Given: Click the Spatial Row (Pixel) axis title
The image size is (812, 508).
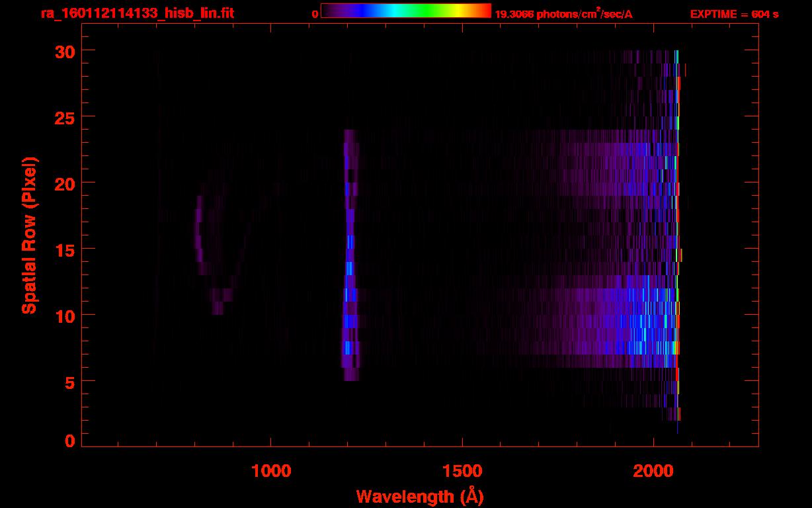Looking at the screenshot, I should (28, 235).
